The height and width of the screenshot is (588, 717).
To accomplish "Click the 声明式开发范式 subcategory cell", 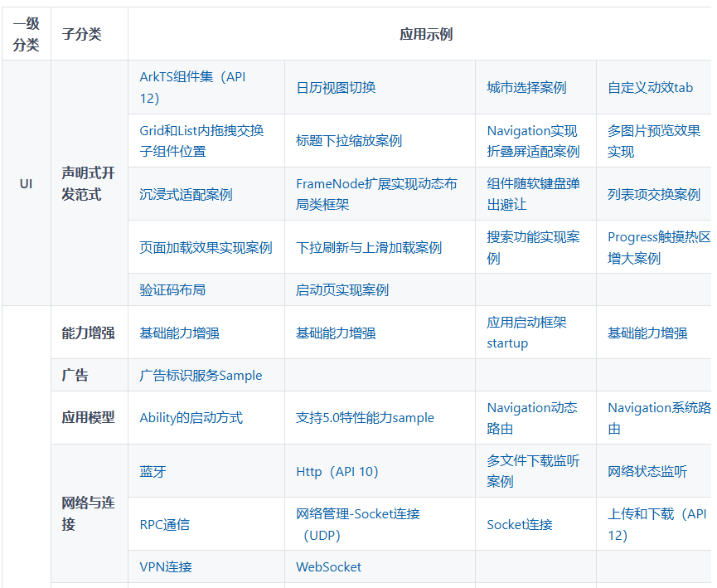I will [90, 183].
